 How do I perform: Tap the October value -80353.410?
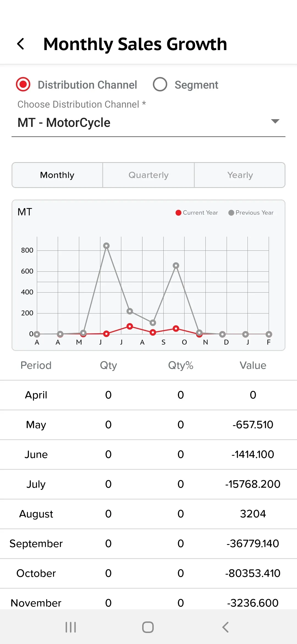coord(253,573)
